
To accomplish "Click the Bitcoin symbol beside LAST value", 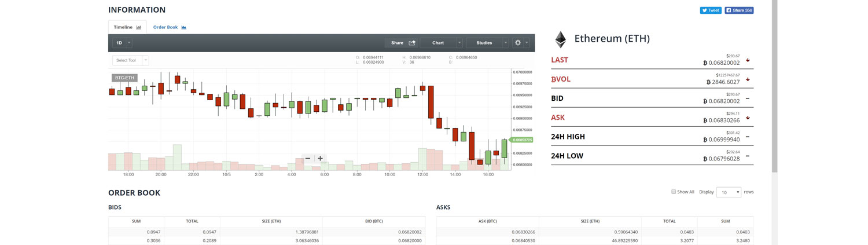I will coord(705,63).
